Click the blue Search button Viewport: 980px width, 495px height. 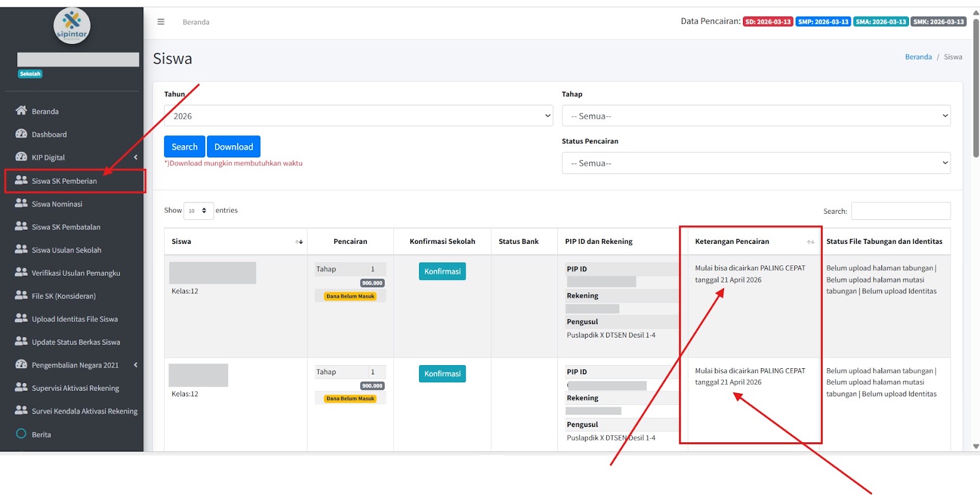pos(184,146)
